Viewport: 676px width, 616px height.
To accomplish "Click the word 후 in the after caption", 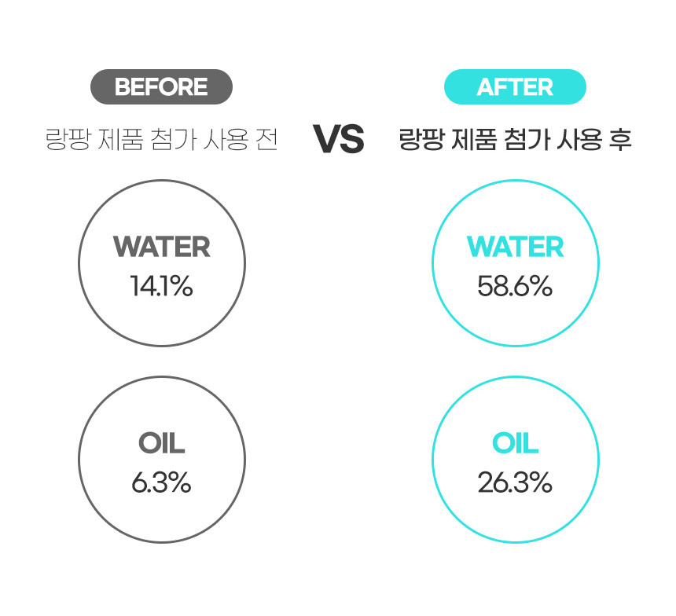I will (x=620, y=139).
